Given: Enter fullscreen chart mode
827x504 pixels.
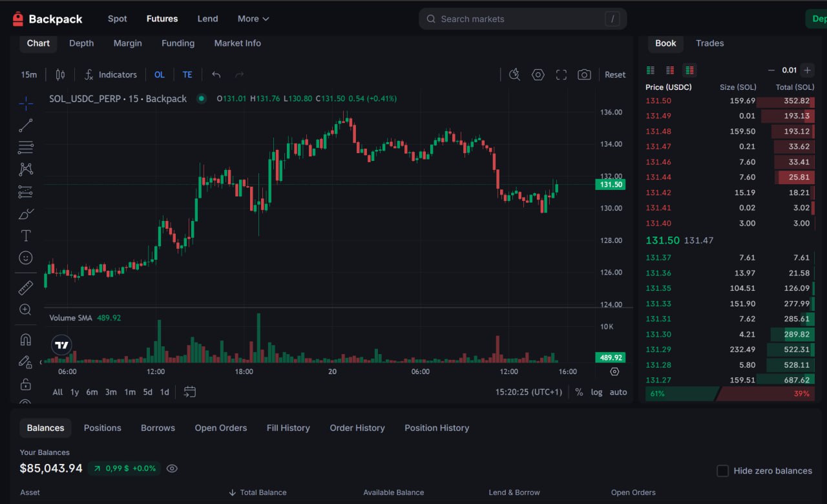Looking at the screenshot, I should pyautogui.click(x=561, y=74).
